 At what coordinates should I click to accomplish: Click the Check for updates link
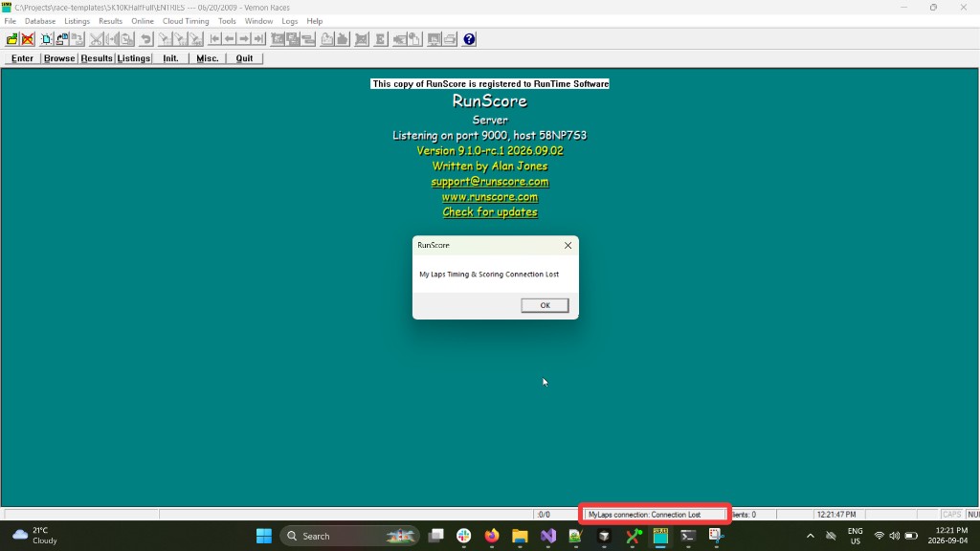tap(490, 212)
